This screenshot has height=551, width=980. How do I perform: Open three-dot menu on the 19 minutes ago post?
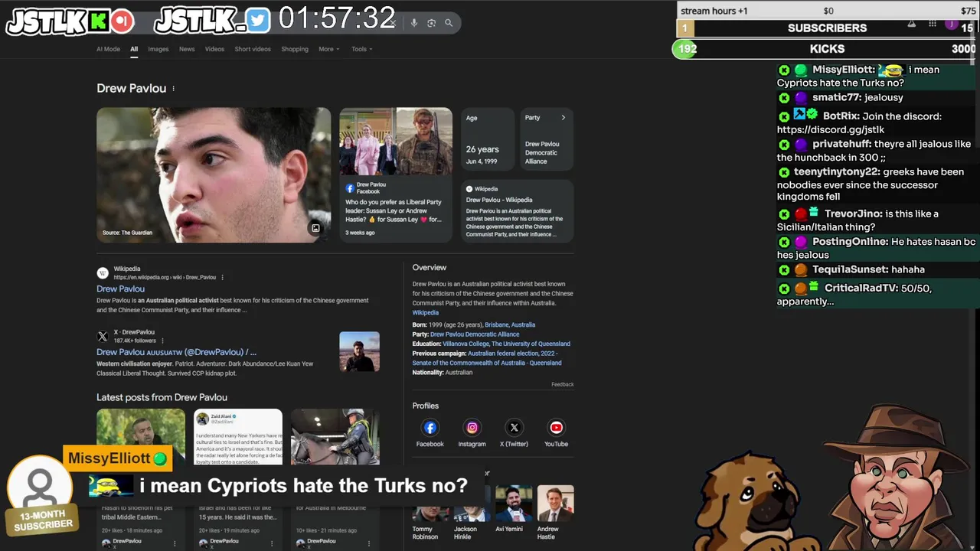[272, 543]
